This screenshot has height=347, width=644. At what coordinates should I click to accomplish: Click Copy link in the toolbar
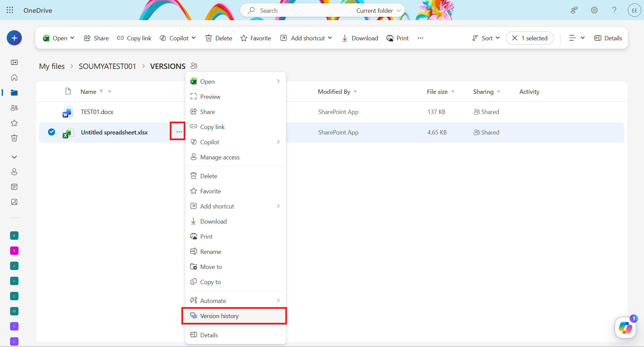pyautogui.click(x=134, y=38)
